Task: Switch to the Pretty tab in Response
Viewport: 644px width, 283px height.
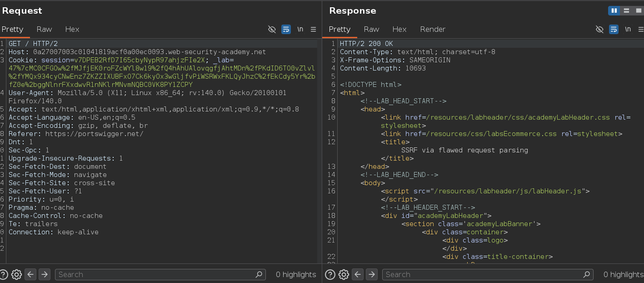Action: click(x=339, y=29)
